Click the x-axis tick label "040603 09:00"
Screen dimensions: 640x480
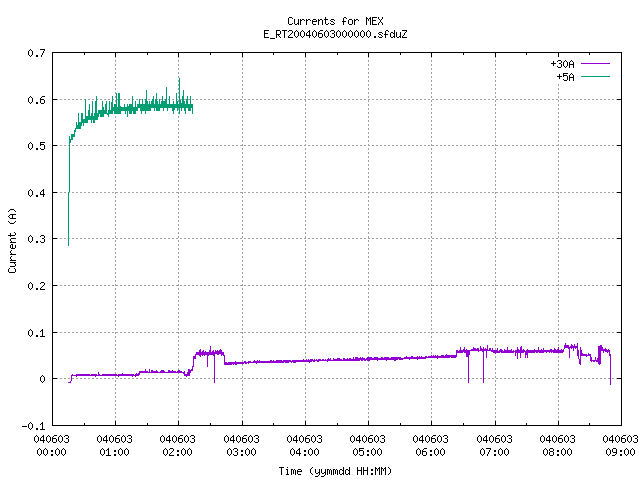click(620, 445)
